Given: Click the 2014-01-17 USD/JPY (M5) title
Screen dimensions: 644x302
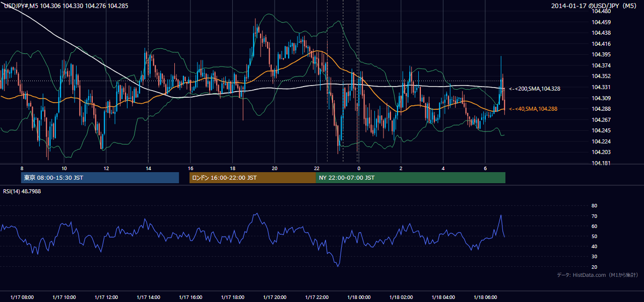Looking at the screenshot, I should [594, 6].
